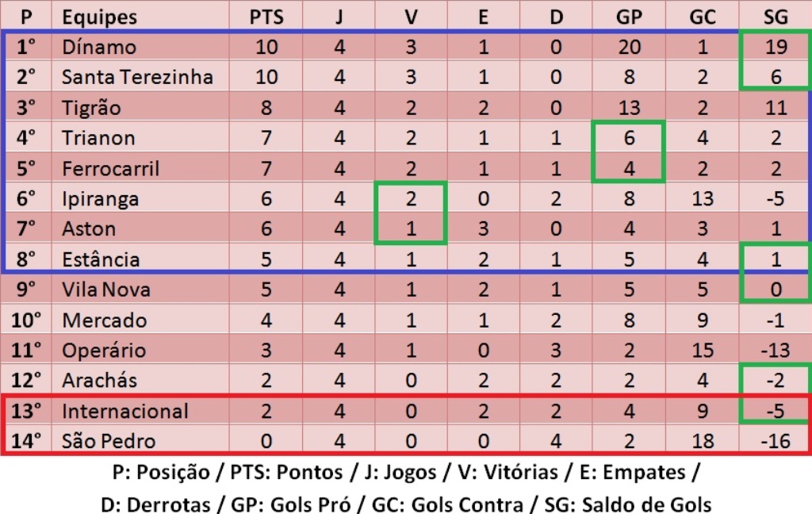Viewport: 812px width, 514px height.
Task: Select the Santa Terezinha team cell
Action: click(x=137, y=78)
